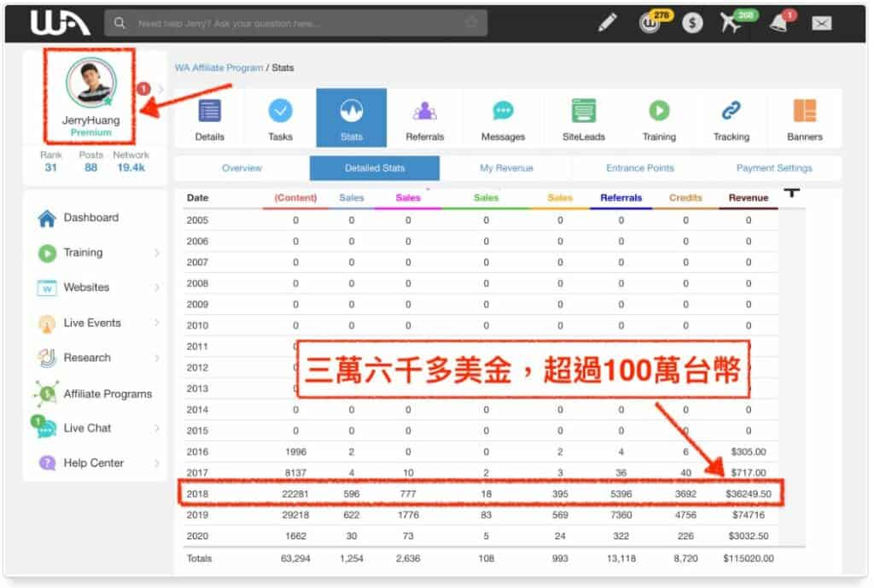Click the Revenue column header
The width and height of the screenshot is (874, 588).
[748, 198]
